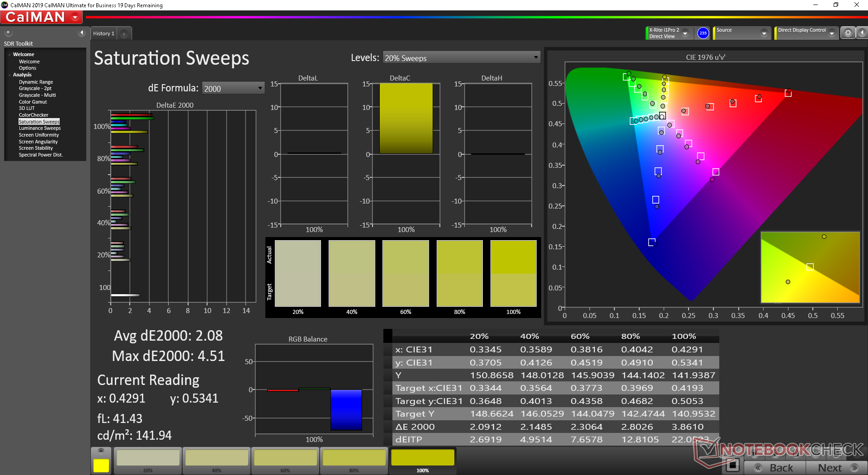Go to Grayscale - Multi page
868x475 pixels.
coord(37,95)
